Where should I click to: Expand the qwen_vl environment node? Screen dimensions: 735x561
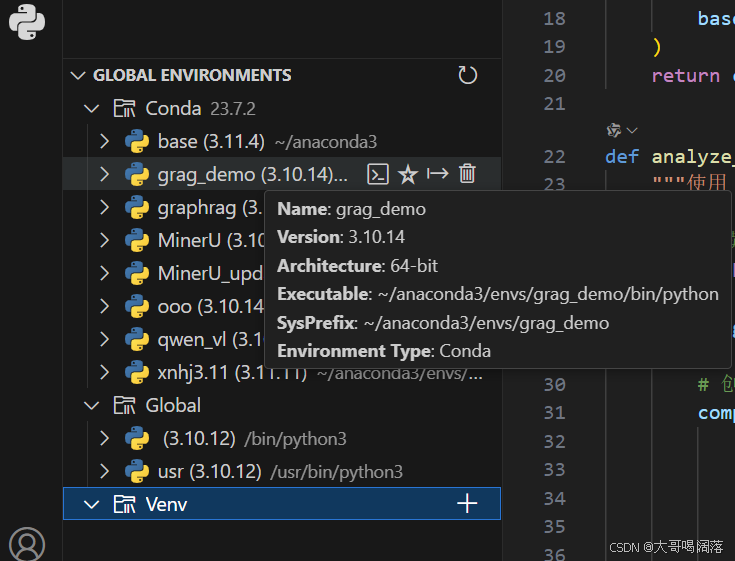coord(105,339)
